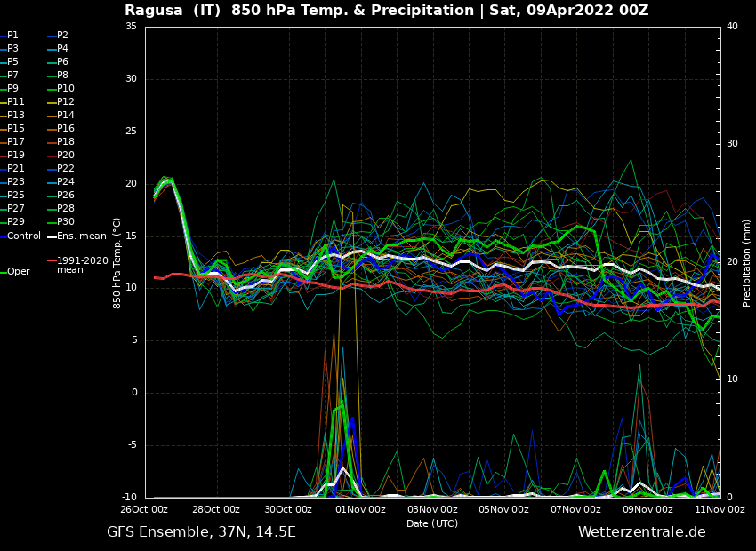Click the Precipitation (mm) axis label

click(747, 263)
